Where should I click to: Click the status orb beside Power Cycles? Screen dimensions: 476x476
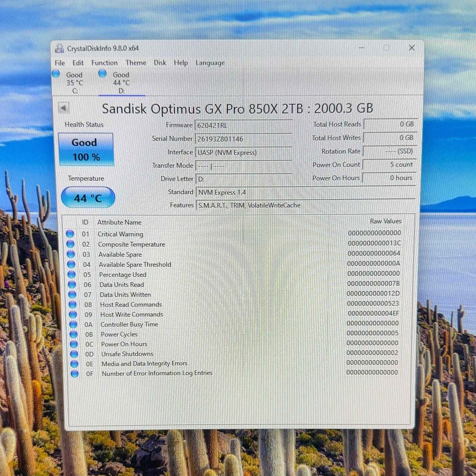(73, 334)
